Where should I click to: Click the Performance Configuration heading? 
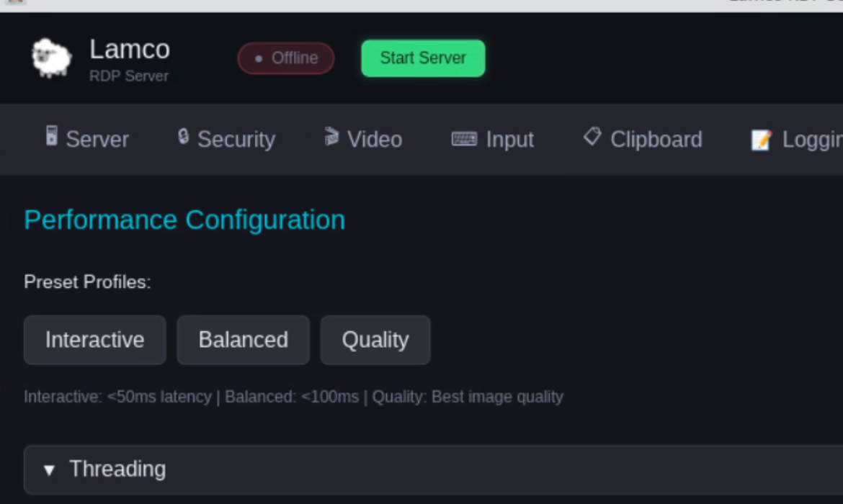pos(184,220)
